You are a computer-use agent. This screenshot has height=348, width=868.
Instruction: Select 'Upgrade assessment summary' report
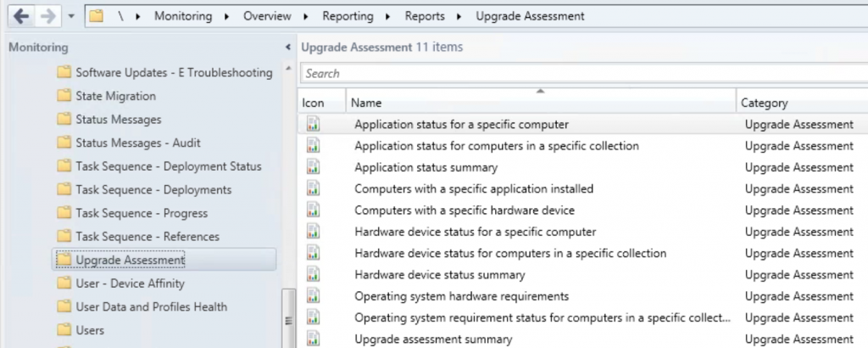coord(433,339)
